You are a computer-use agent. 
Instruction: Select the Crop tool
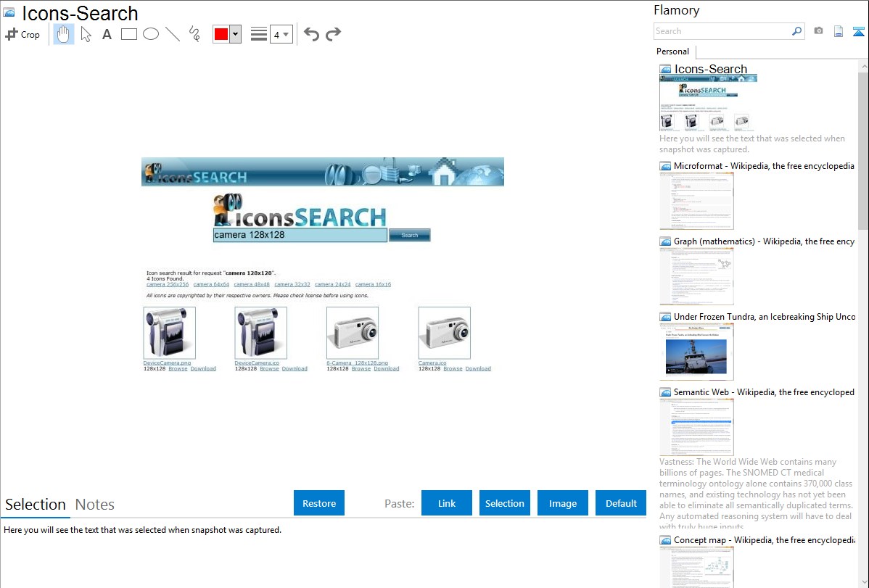click(22, 34)
